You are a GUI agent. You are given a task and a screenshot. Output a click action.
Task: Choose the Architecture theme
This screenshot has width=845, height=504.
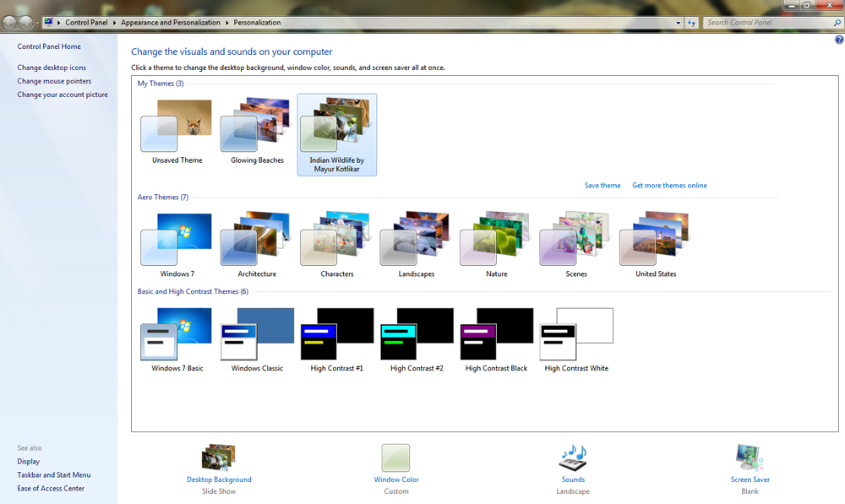(x=257, y=245)
